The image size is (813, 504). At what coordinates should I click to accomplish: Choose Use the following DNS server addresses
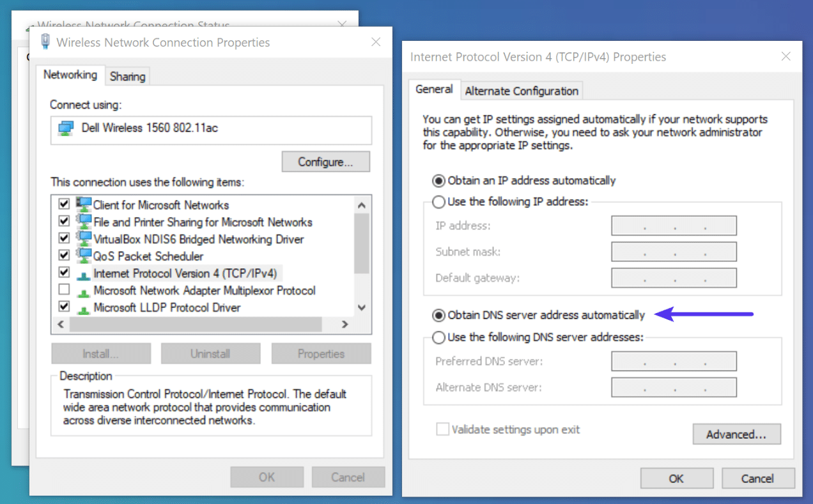[439, 337]
